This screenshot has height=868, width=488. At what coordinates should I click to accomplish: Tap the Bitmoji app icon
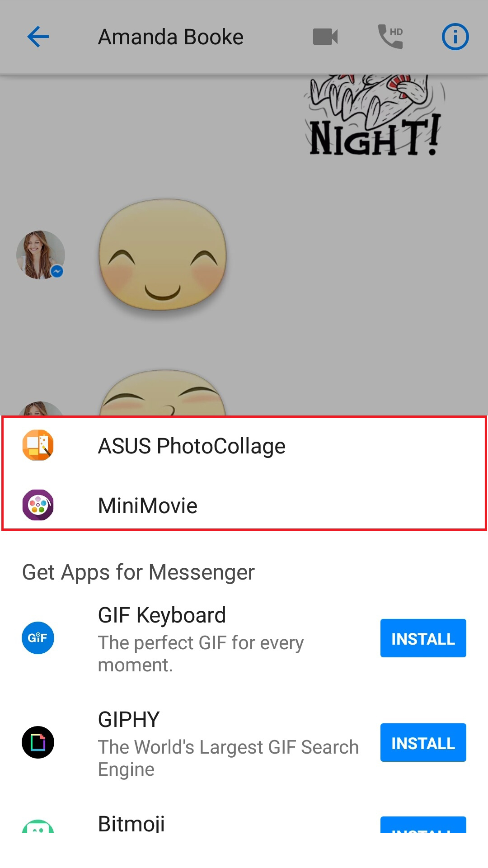(38, 826)
